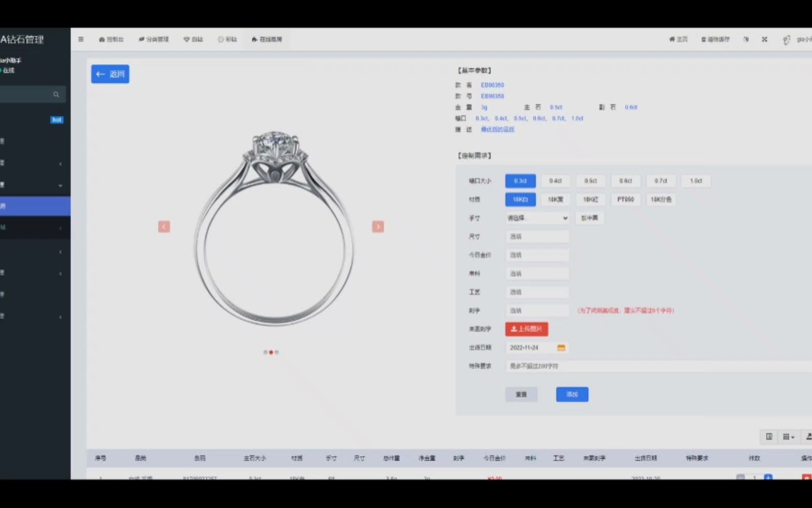Viewport: 812px width, 508px height.
Task: Open the 手寸 ring size dropdown
Action: (x=538, y=218)
